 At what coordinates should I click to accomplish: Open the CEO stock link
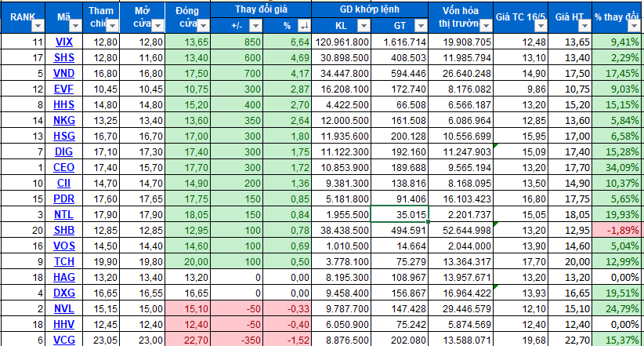(64, 167)
